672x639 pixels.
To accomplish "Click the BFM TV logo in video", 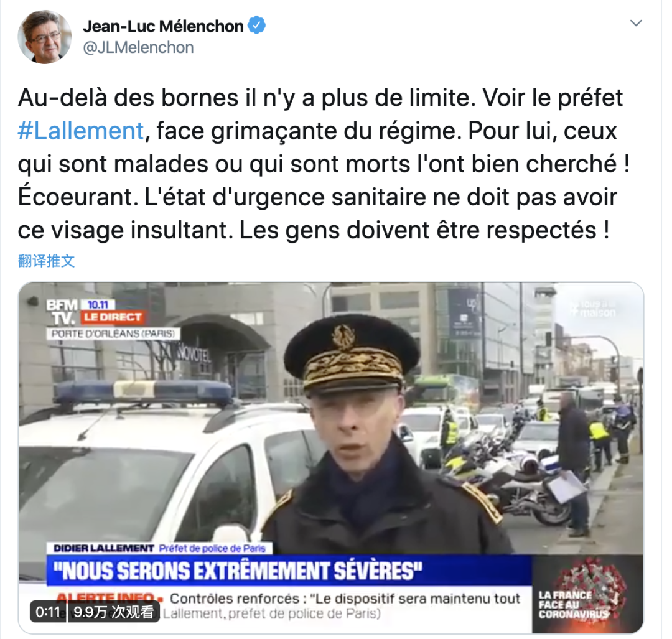I will coord(63,312).
